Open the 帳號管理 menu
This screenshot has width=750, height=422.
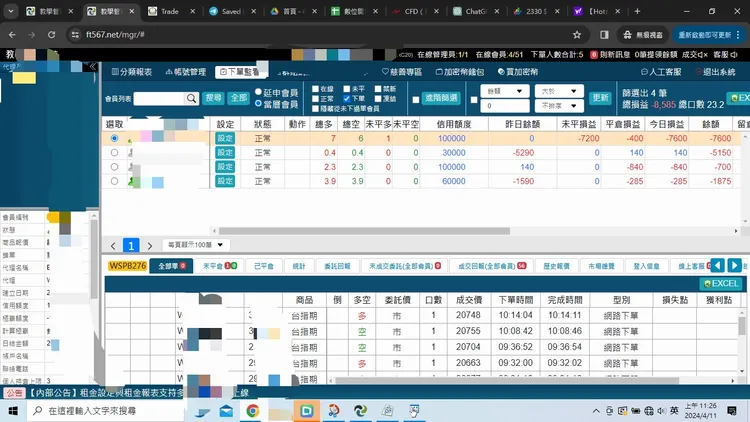click(x=186, y=72)
